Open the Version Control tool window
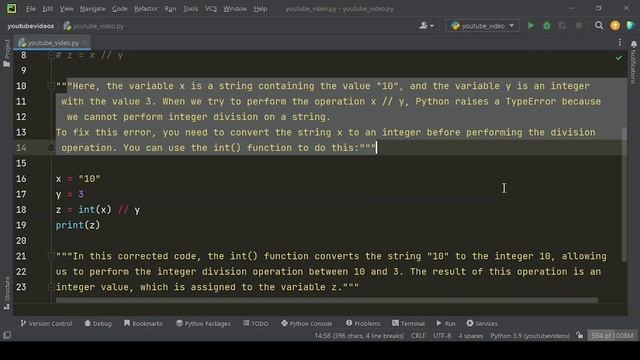640x360 pixels. (46, 323)
